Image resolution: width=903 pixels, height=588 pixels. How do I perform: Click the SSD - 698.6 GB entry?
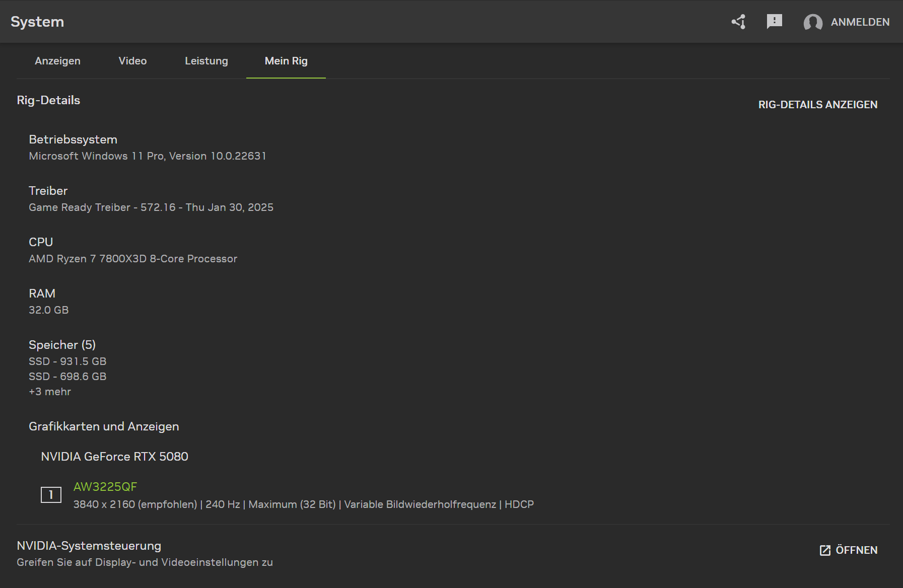point(67,377)
